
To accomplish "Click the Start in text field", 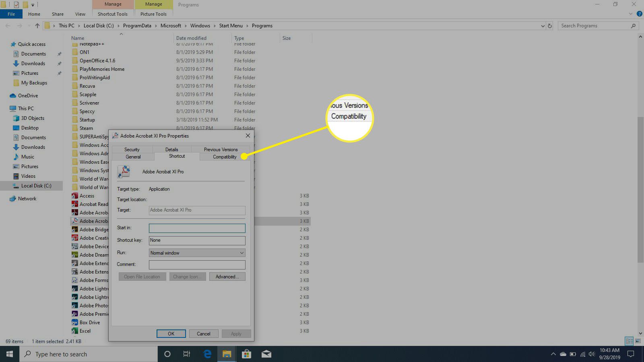I will (197, 228).
